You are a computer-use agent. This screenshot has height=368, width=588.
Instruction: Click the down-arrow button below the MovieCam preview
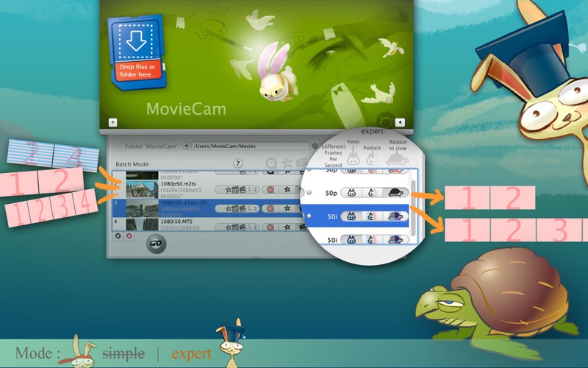113,122
